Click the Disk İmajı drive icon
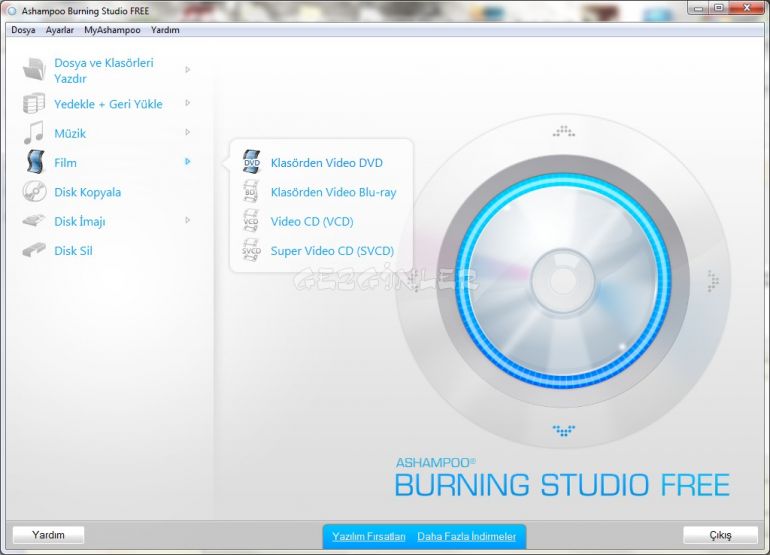The height and width of the screenshot is (555, 770). [x=34, y=221]
